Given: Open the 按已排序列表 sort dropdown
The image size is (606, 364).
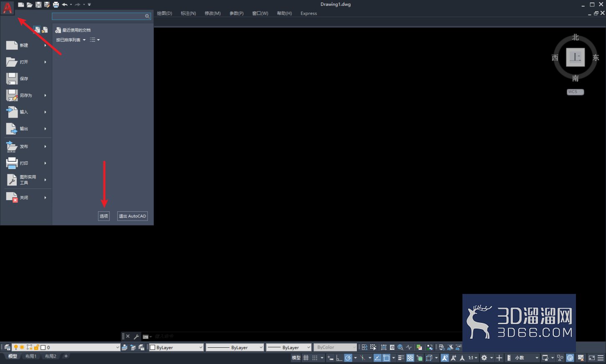Looking at the screenshot, I should click(71, 40).
